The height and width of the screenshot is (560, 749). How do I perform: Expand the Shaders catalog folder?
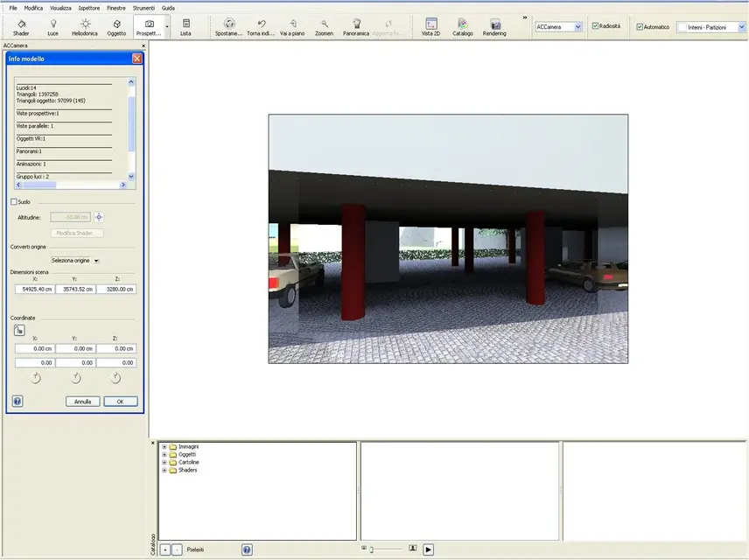(x=164, y=471)
